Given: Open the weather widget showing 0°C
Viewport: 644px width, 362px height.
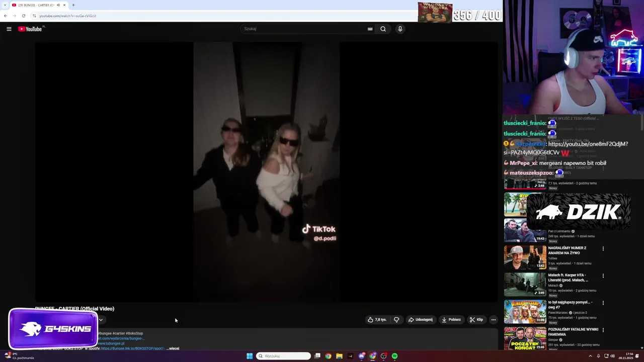Looking at the screenshot, I should (19, 356).
